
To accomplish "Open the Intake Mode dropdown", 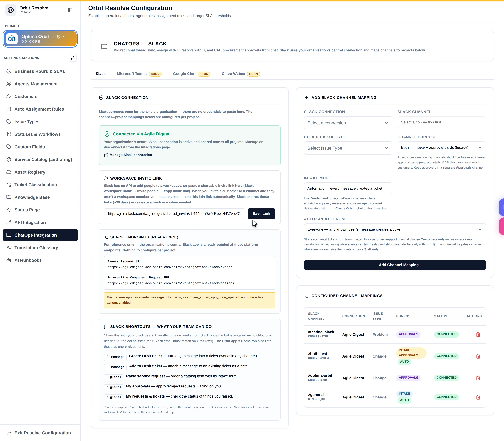I will point(348,189).
